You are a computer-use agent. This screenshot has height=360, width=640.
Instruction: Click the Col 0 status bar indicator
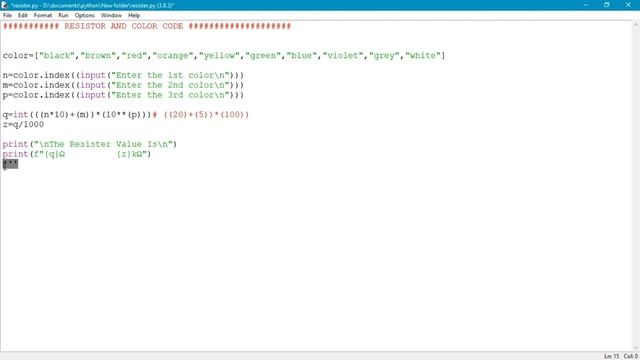(631, 356)
